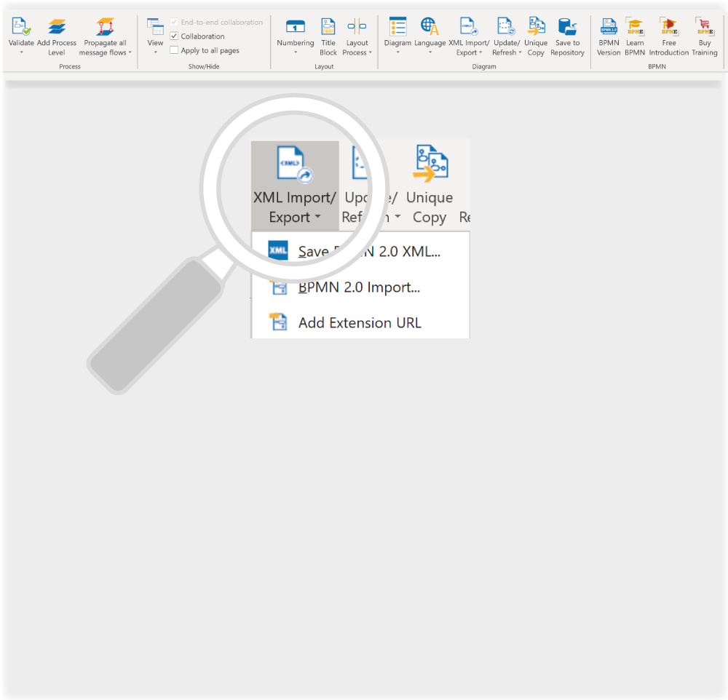728x700 pixels.
Task: Choose Save BPMN 2.0 XML... menu entry
Action: pos(361,251)
